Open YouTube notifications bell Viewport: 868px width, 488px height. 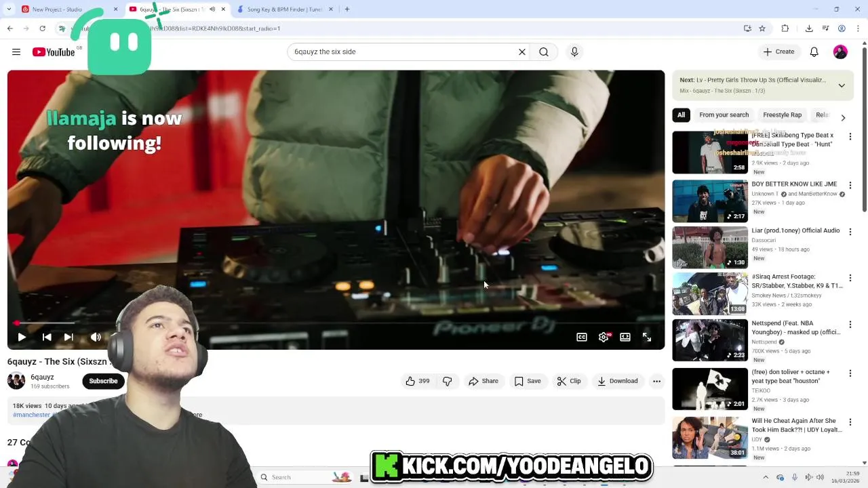[814, 52]
